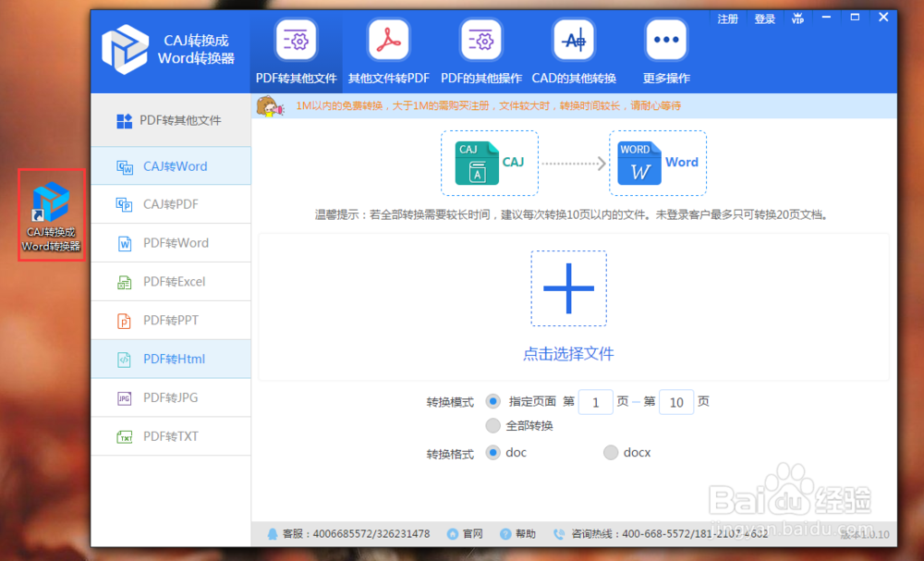This screenshot has width=924, height=561.
Task: Select the PDF转PPT sidebar item
Action: (x=171, y=321)
